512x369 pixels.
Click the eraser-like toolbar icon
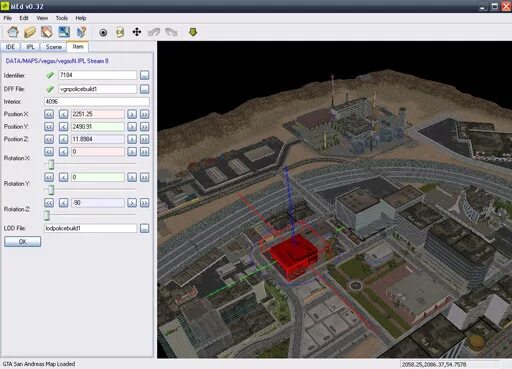coord(47,32)
